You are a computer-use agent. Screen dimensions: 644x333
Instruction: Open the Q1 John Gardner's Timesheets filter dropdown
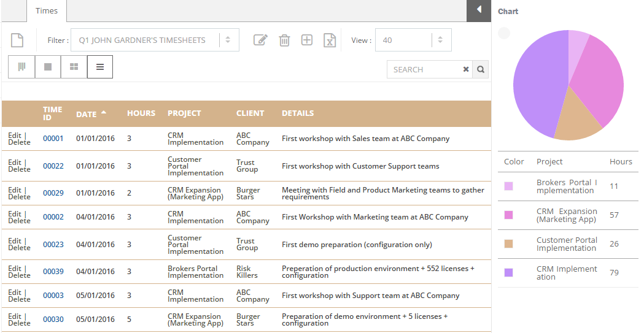click(x=155, y=40)
